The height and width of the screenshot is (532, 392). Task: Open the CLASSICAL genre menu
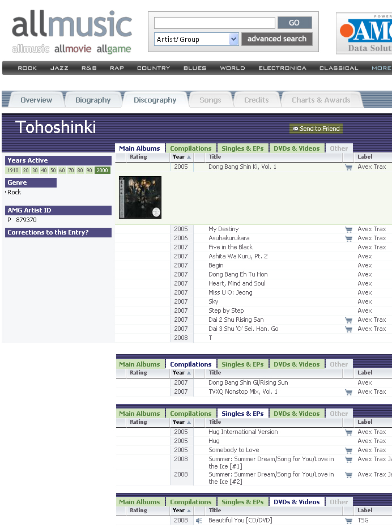click(x=339, y=68)
